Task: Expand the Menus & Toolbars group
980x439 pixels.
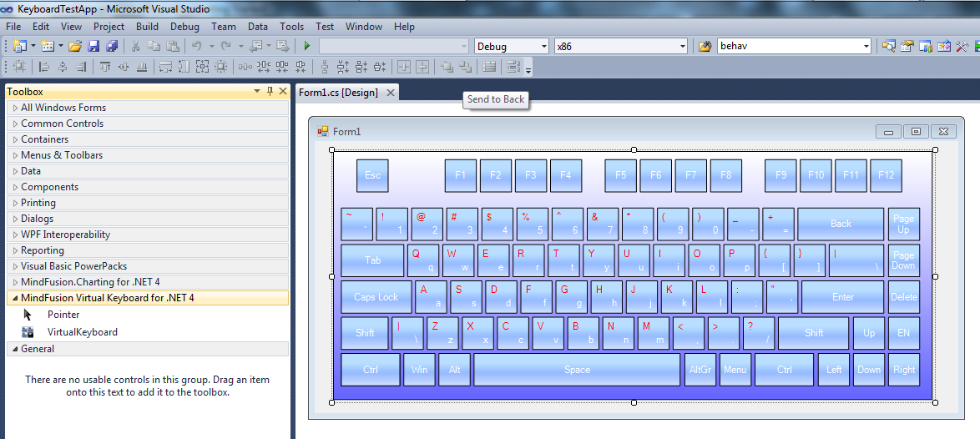Action: pyautogui.click(x=16, y=155)
